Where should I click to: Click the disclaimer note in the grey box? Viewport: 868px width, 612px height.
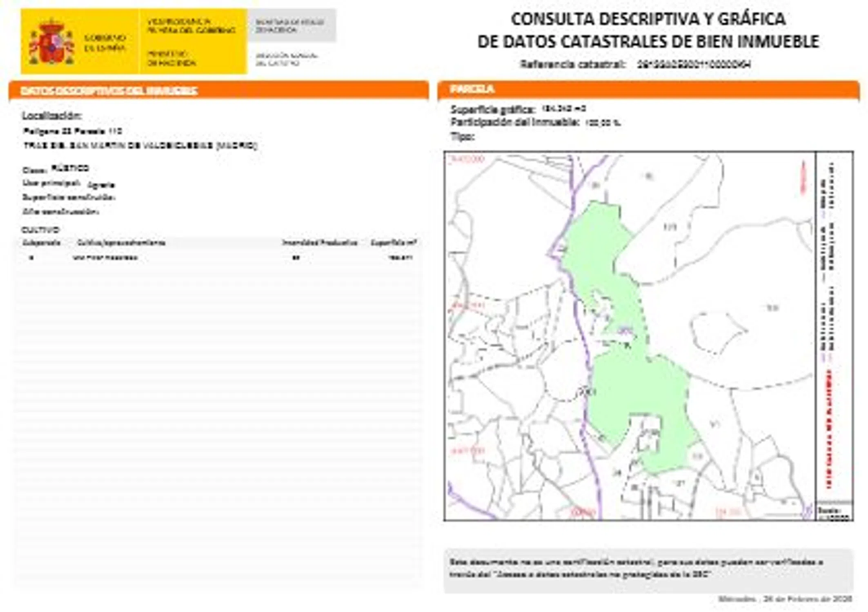point(636,568)
